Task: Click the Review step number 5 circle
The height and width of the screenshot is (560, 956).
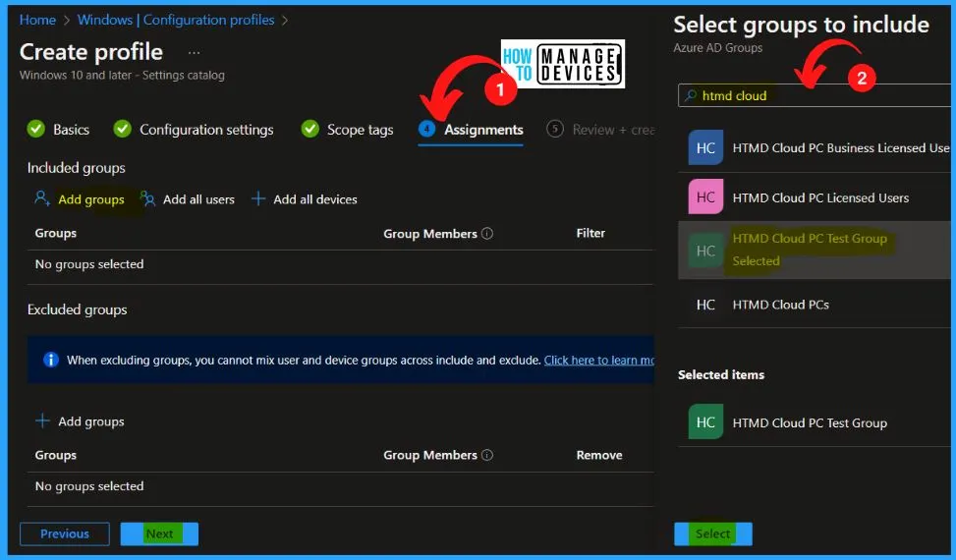Action: point(555,129)
